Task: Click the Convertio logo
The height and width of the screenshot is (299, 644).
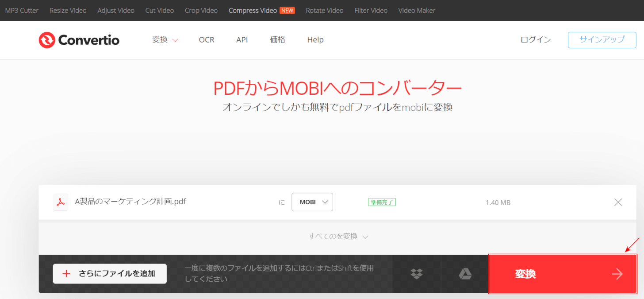Action: click(79, 40)
